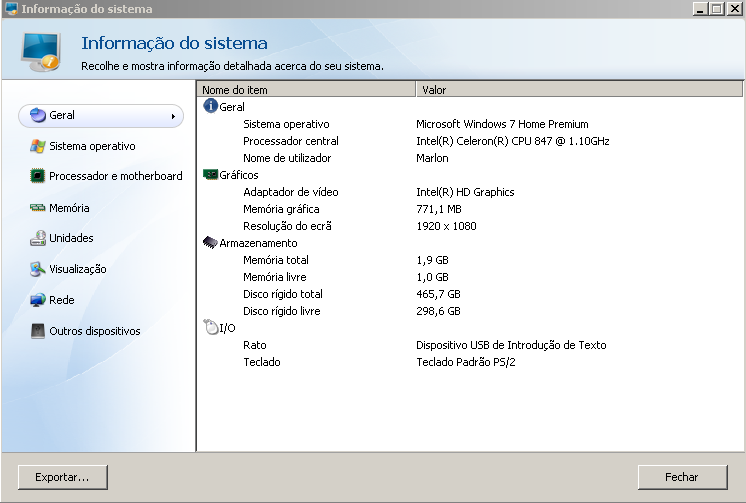The height and width of the screenshot is (503, 746).
Task: Click the monitor icon beside Visualização
Action: click(x=38, y=269)
